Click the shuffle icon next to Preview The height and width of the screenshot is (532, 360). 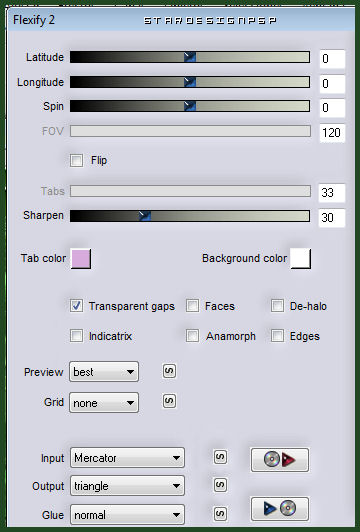[x=169, y=371]
